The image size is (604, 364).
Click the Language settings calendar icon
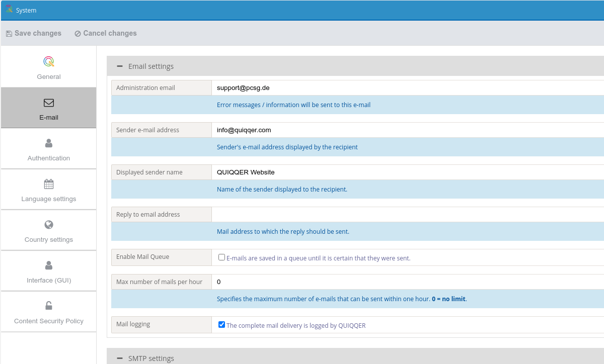coord(49,184)
